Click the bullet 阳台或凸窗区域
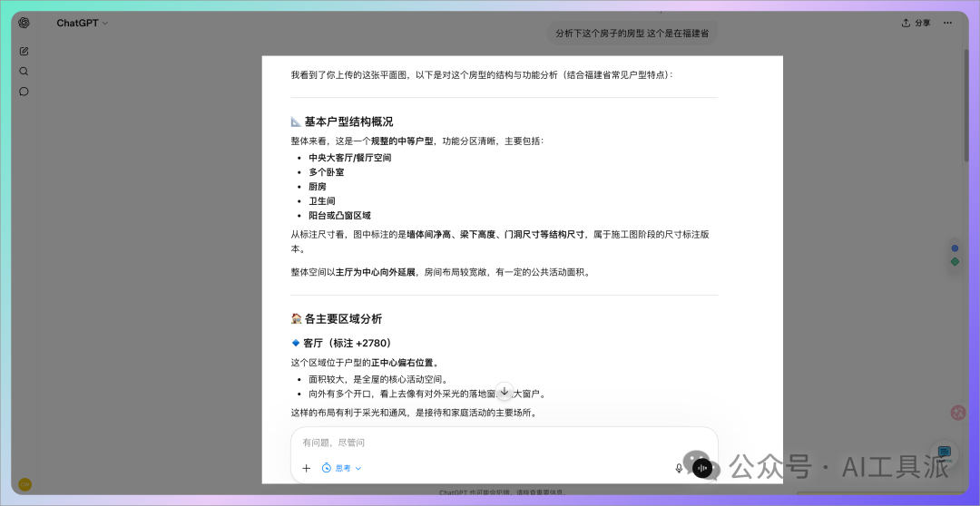This screenshot has width=980, height=506. point(339,216)
